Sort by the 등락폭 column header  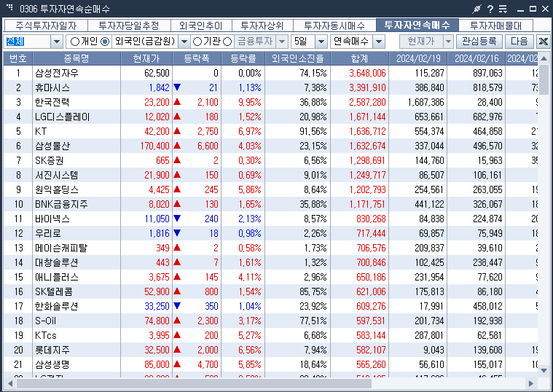coord(197,58)
